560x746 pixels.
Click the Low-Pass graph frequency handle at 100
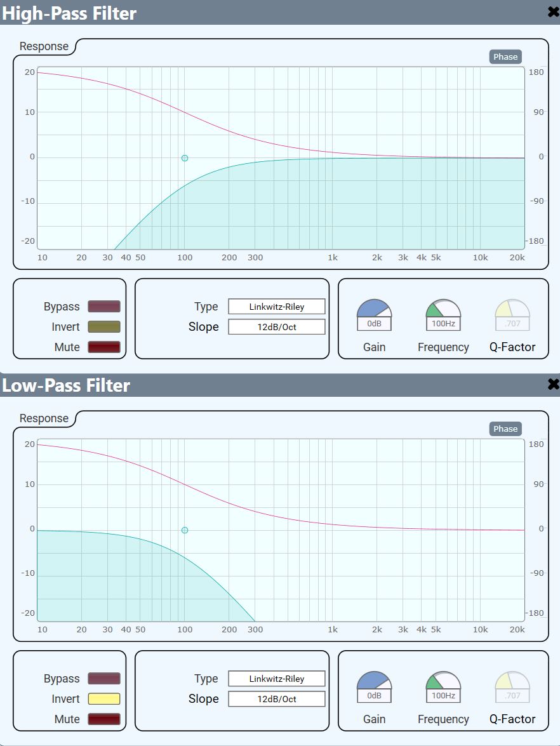click(185, 530)
